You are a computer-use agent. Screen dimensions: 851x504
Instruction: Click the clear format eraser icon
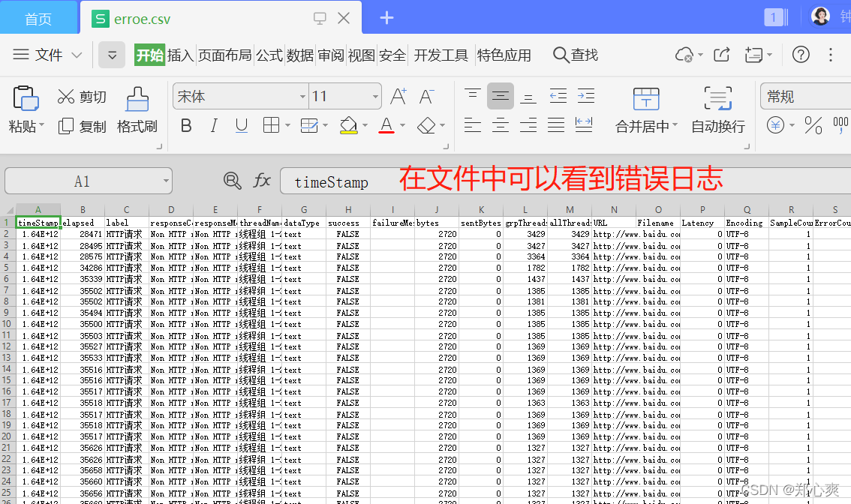point(426,126)
